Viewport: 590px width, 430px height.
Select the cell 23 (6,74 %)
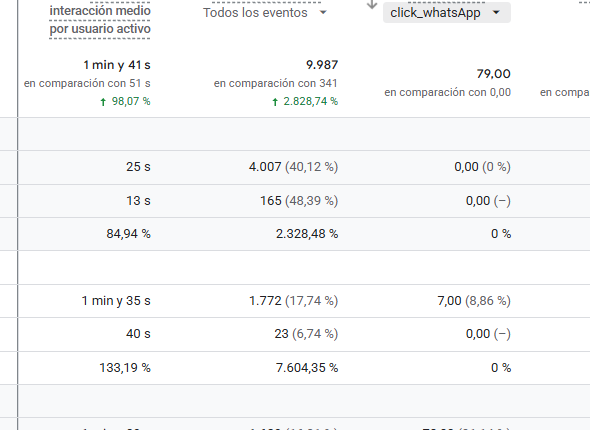(x=306, y=334)
